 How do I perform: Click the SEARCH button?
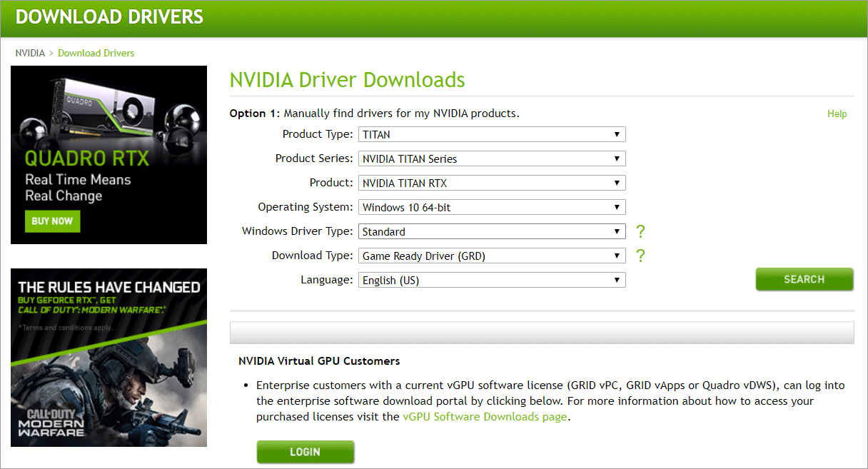[804, 279]
